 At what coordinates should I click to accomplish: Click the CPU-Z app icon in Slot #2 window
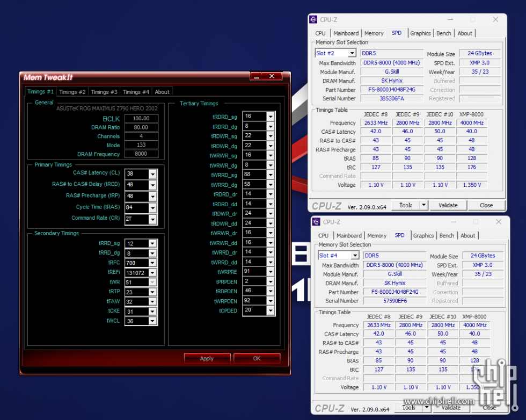pos(313,19)
